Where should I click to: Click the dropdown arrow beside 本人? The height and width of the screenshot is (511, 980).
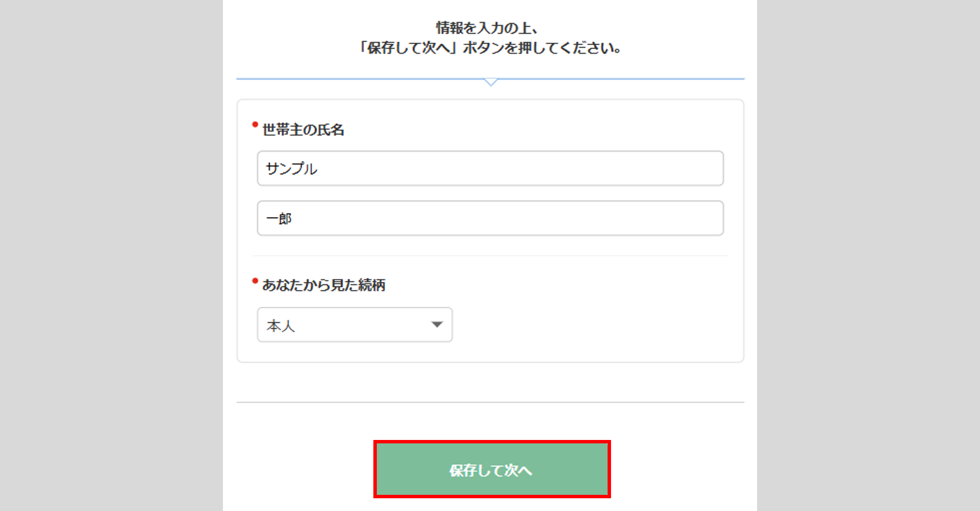click(x=437, y=324)
